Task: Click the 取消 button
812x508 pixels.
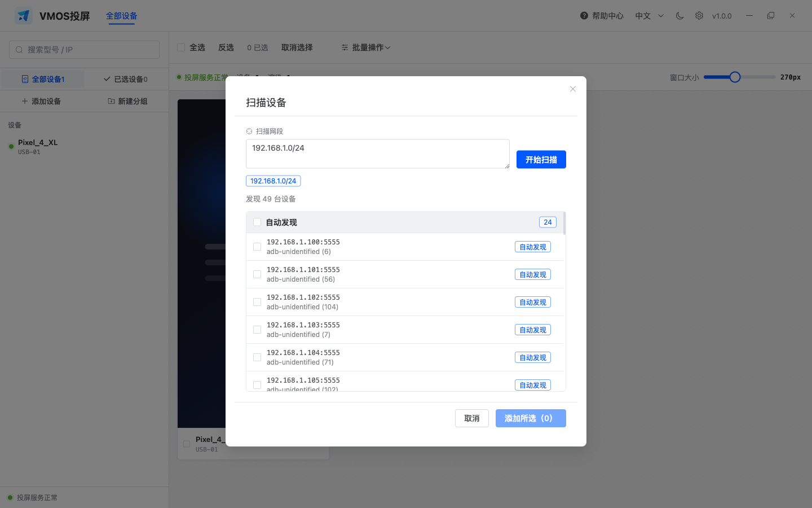Action: point(472,418)
